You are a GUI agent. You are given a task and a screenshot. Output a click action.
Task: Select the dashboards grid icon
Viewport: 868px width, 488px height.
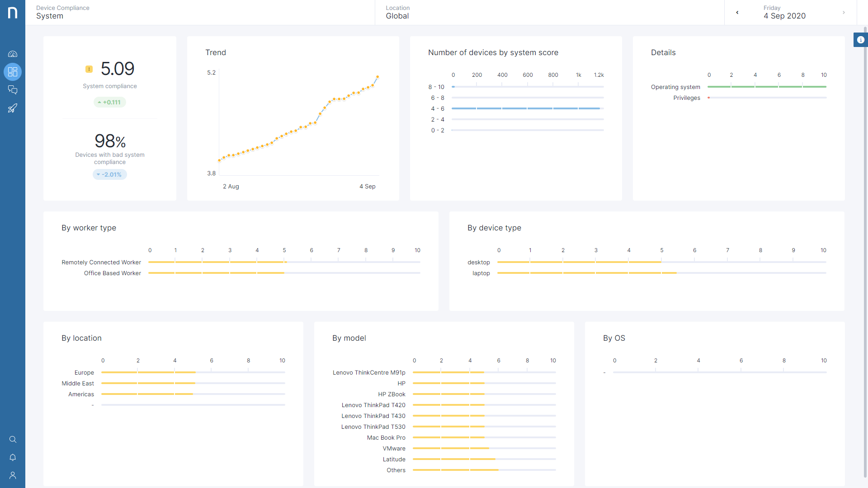(13, 72)
